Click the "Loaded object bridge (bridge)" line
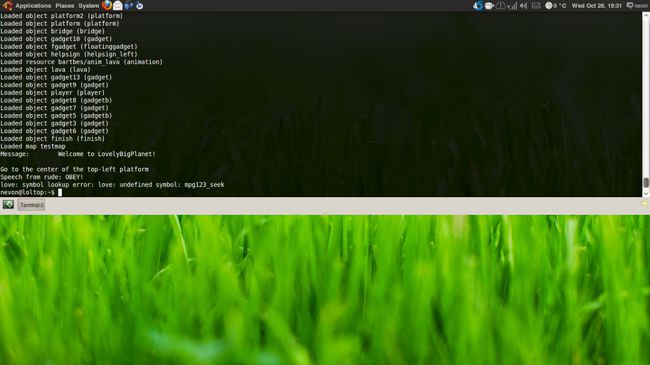650x365 pixels. (52, 31)
